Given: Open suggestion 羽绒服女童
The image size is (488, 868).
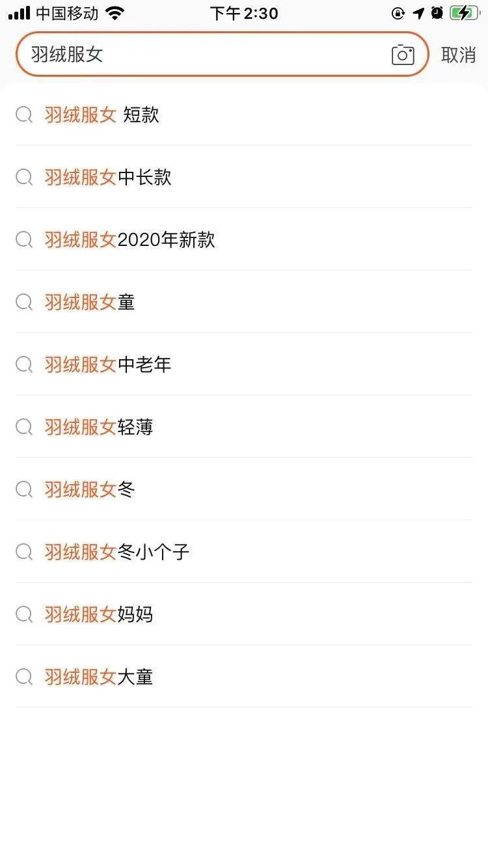Looking at the screenshot, I should (90, 302).
